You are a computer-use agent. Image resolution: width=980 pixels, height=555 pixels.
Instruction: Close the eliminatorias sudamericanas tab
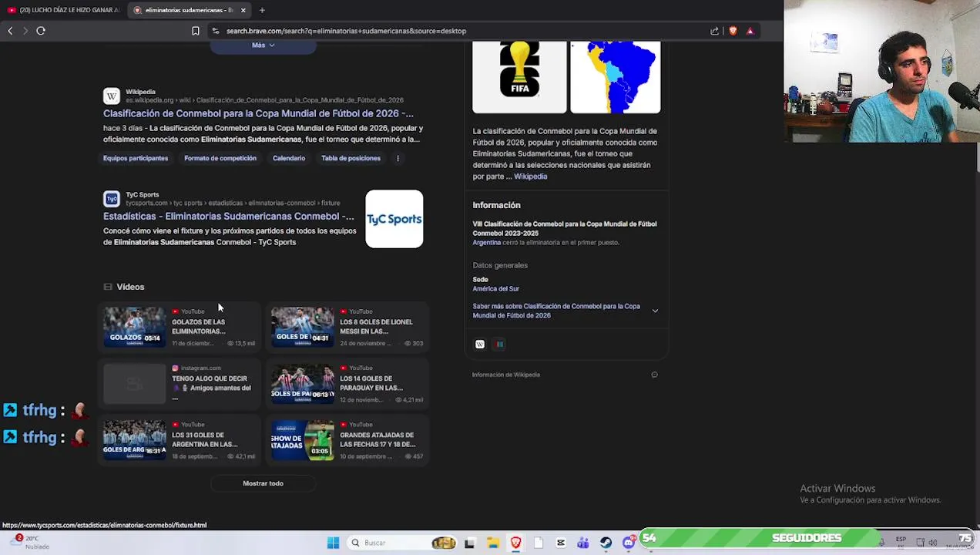click(x=243, y=10)
